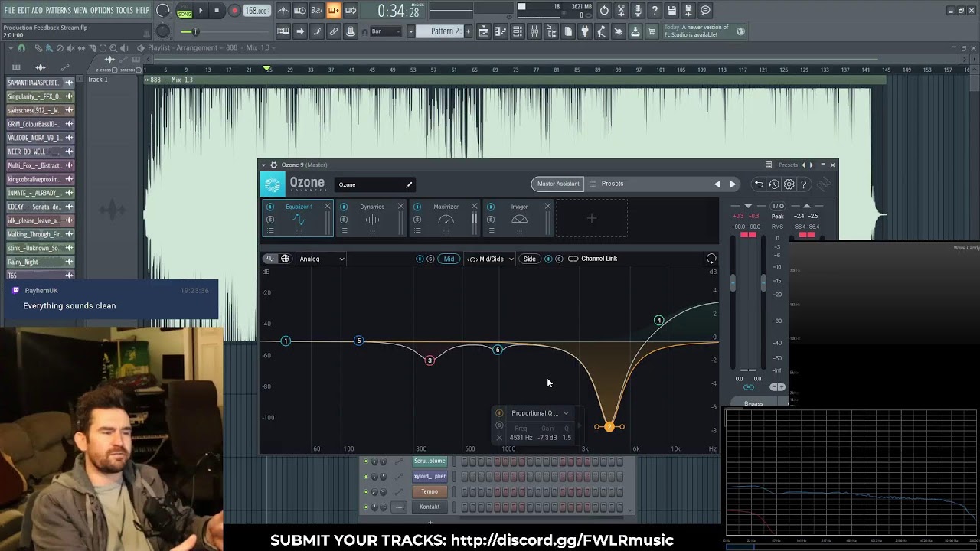Select EQ node 3 on the curve
This screenshot has height=551, width=980.
click(x=430, y=360)
